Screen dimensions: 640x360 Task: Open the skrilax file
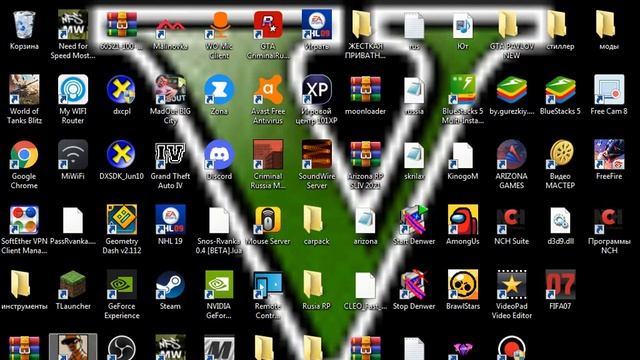pos(414,155)
